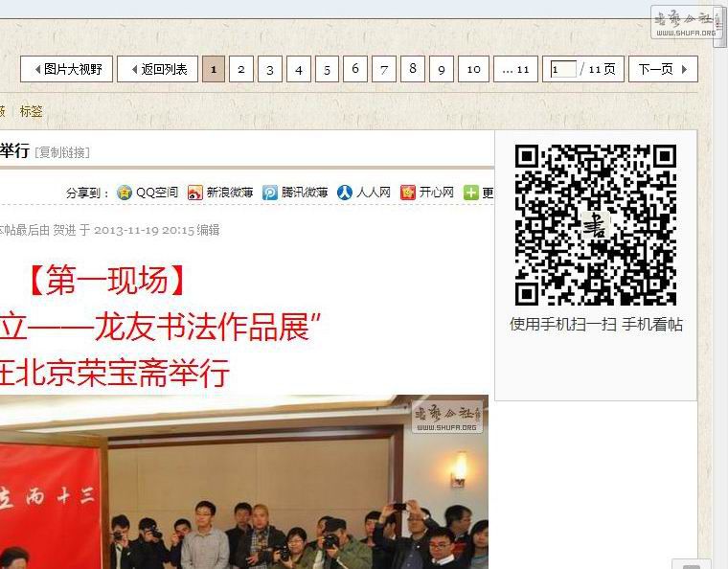
Task: Click the 复制链接 copy link
Action: [x=62, y=152]
